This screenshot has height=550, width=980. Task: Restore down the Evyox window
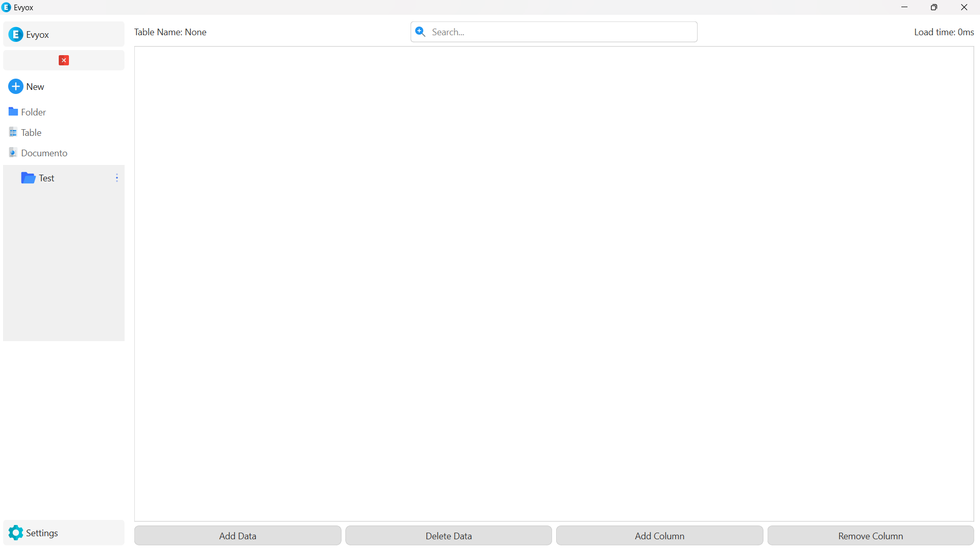934,7
